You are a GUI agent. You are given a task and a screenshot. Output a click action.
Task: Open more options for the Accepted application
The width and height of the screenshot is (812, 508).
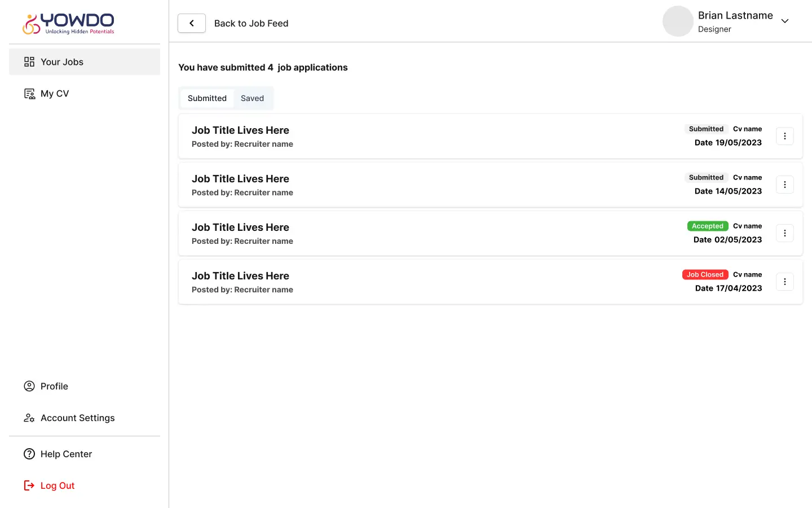(784, 233)
